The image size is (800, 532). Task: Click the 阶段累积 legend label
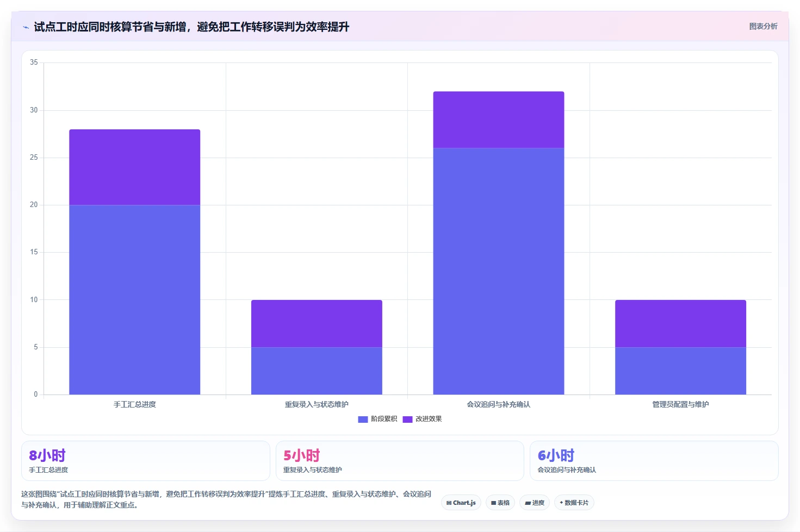(384, 419)
